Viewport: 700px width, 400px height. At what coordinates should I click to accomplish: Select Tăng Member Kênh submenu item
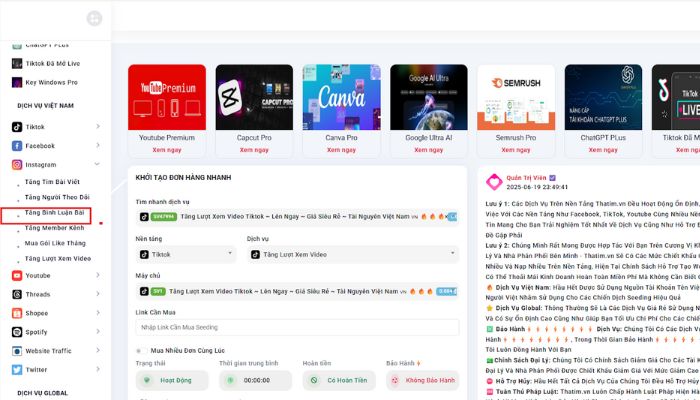pos(54,228)
